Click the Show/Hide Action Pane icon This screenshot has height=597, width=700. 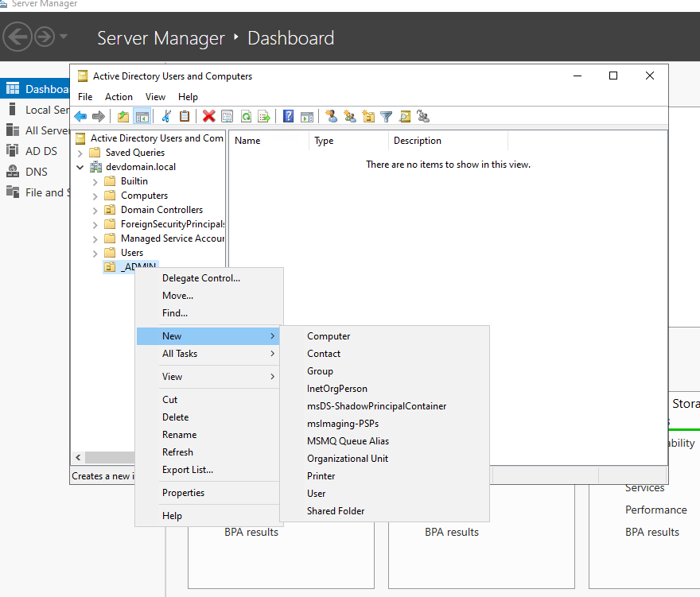307,116
